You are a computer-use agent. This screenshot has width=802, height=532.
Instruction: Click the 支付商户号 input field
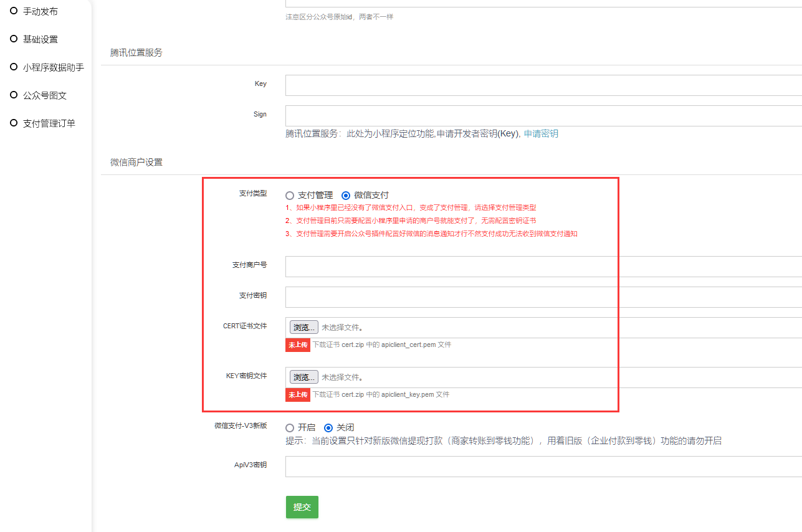point(542,267)
